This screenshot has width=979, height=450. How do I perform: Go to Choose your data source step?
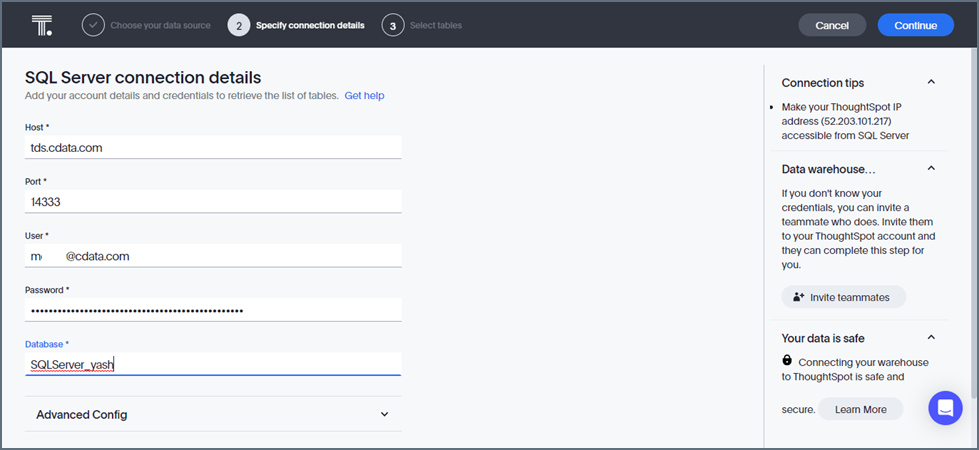coord(160,26)
